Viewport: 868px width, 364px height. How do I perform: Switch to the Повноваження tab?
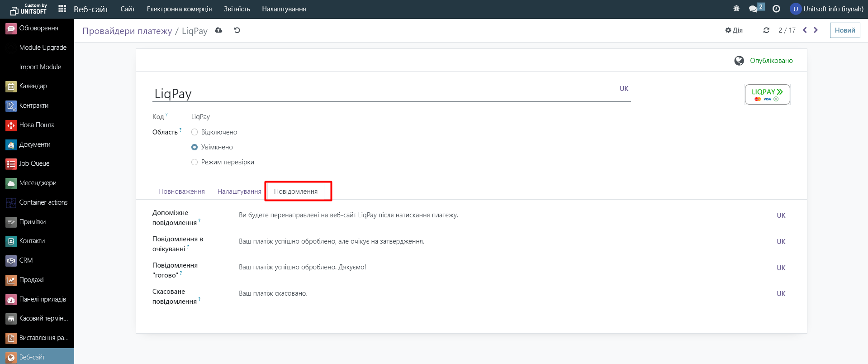(182, 192)
